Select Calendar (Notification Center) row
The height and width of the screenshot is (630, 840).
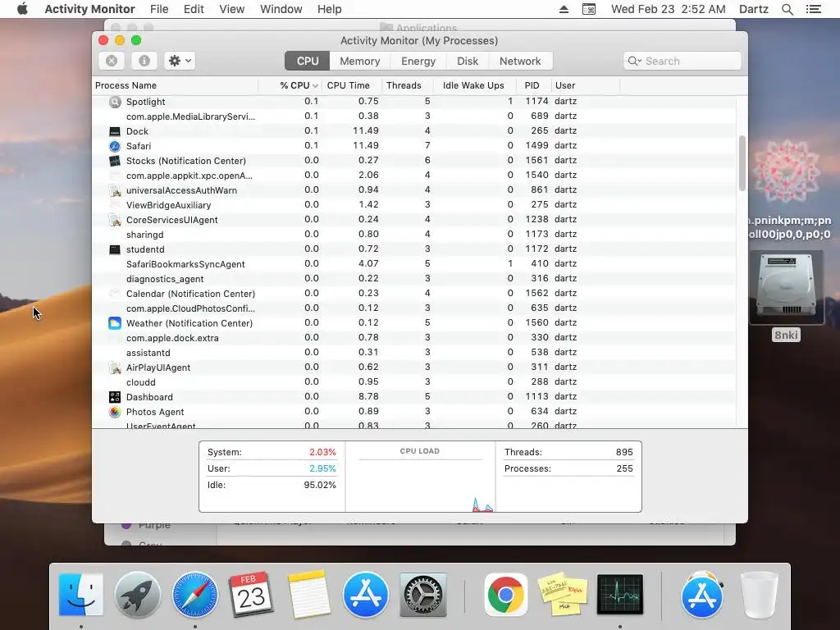413,294
